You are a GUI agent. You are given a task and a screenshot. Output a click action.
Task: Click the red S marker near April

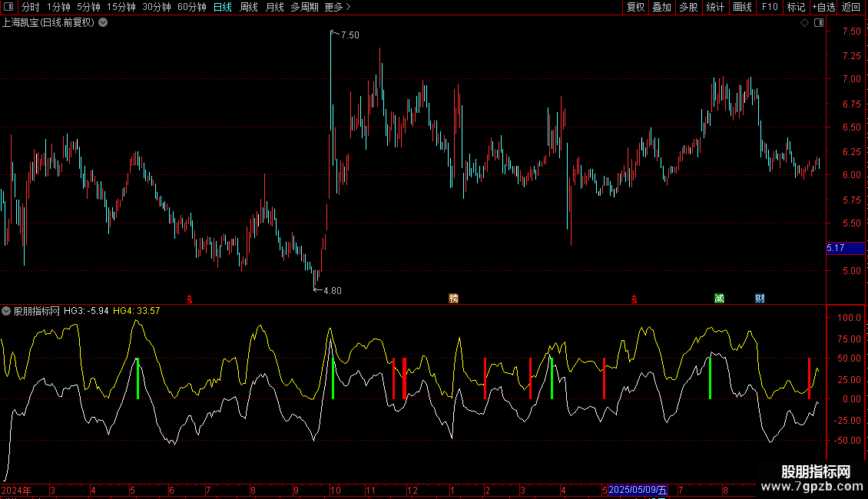click(189, 299)
